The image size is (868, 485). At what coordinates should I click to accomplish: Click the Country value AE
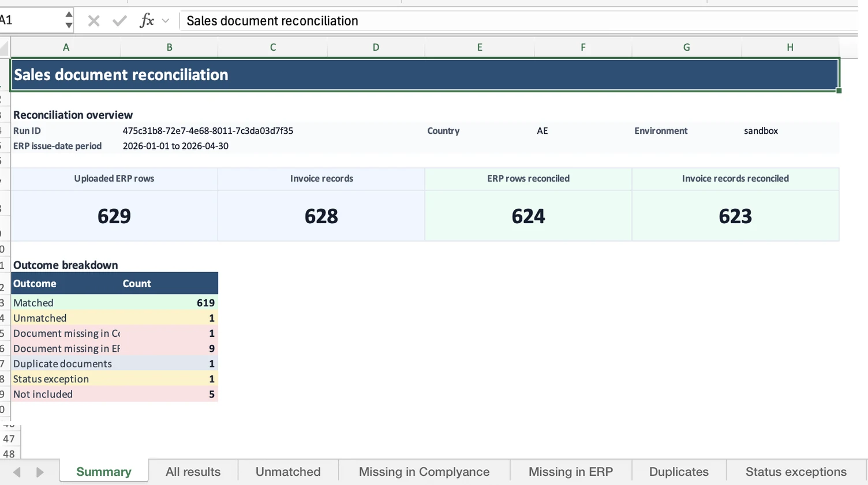pyautogui.click(x=542, y=131)
